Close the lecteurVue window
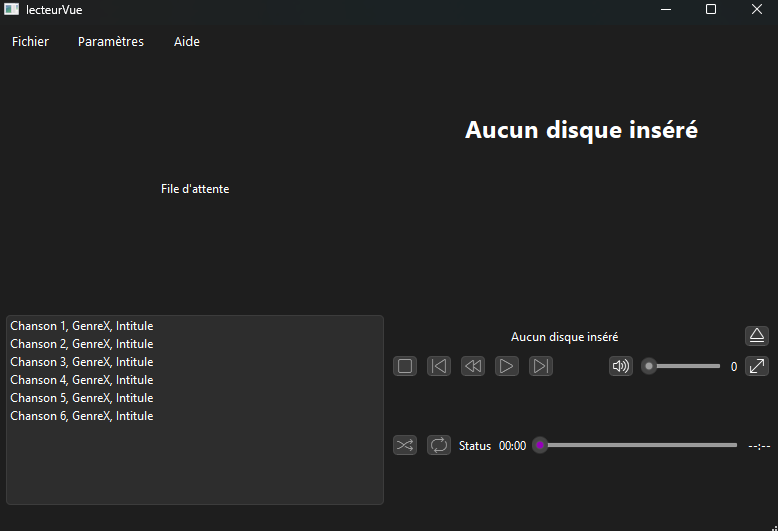This screenshot has width=778, height=531. [756, 9]
